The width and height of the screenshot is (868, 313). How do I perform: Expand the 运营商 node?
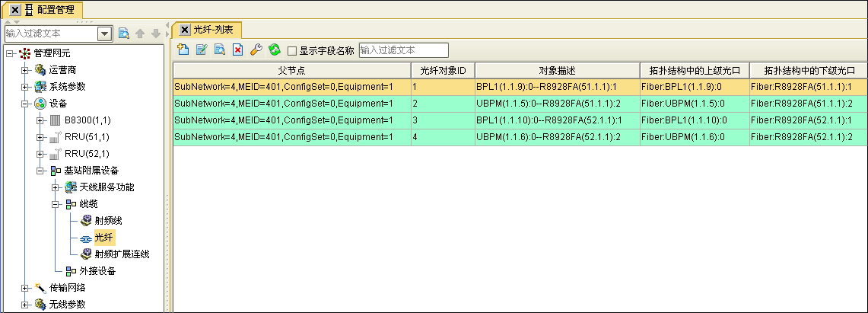25,70
